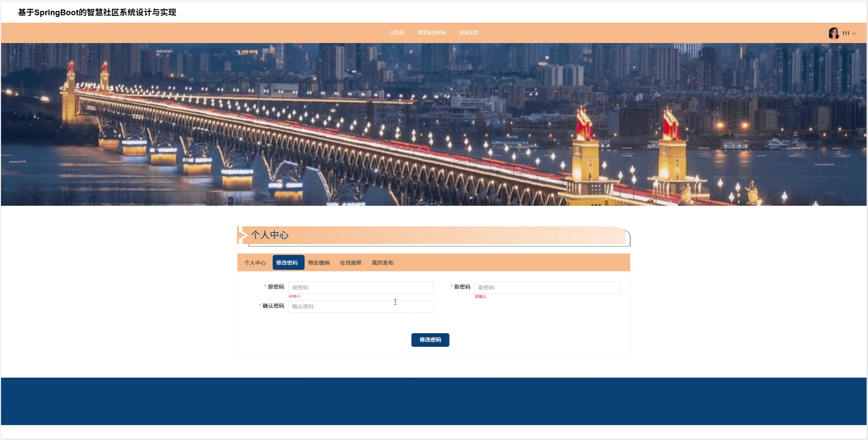Viewport: 868px width, 440px height.
Task: Click the site title 基于SpringBoot的智慧社区系统
Action: [97, 13]
